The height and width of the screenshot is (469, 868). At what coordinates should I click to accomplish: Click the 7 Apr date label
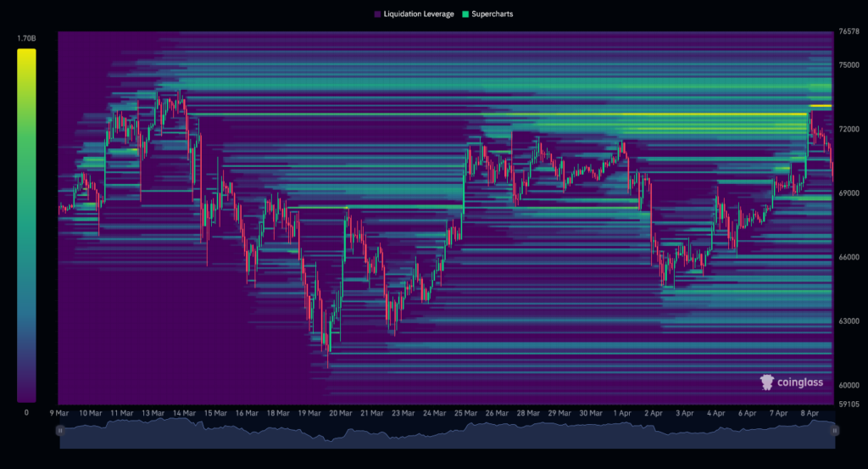pyautogui.click(x=778, y=413)
